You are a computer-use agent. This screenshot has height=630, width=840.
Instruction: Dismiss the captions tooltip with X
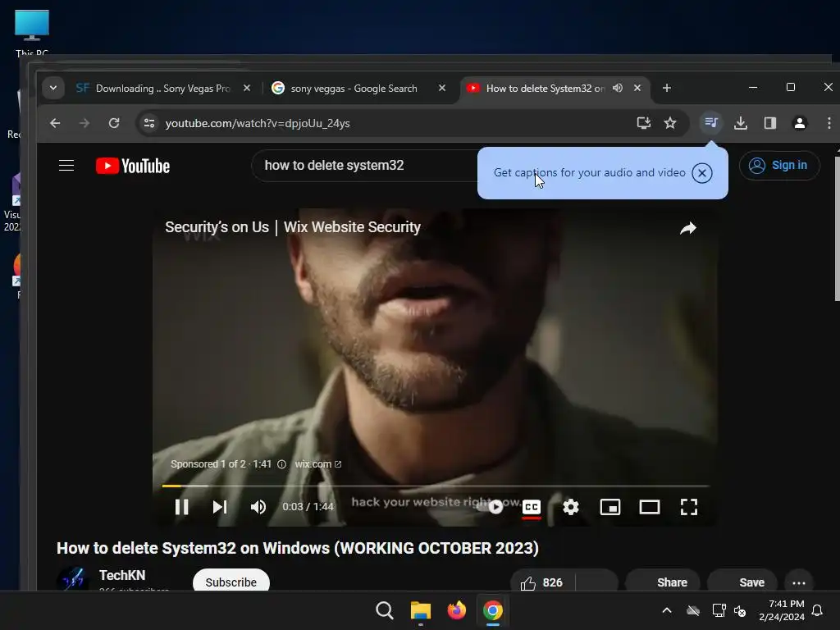[x=702, y=173]
